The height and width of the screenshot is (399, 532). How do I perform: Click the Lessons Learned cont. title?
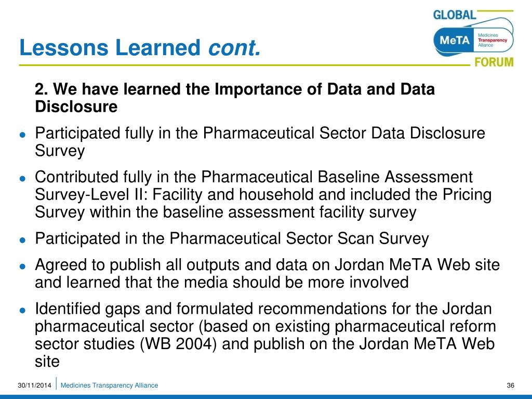pos(140,47)
